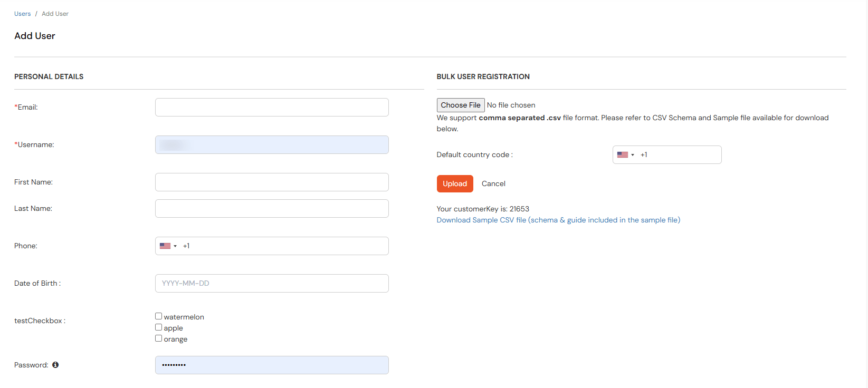Click the Choose File button
Screen dimensions: 868x388
tap(461, 105)
